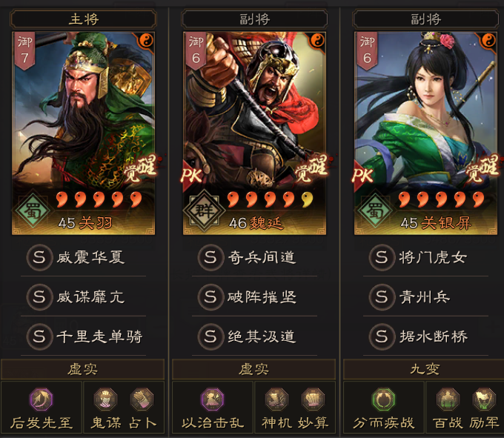Click the 以治击乱 tactic icon
The height and width of the screenshot is (438, 504).
click(212, 399)
